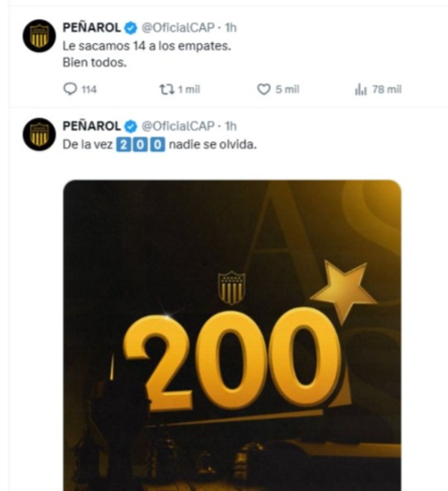Click the 1 mil retweet count
448x491 pixels.
pos(189,90)
